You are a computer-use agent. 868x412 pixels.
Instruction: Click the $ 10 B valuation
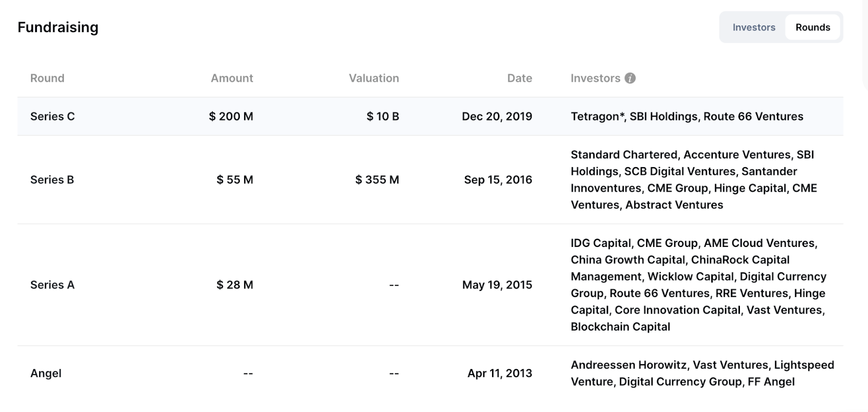click(x=383, y=116)
